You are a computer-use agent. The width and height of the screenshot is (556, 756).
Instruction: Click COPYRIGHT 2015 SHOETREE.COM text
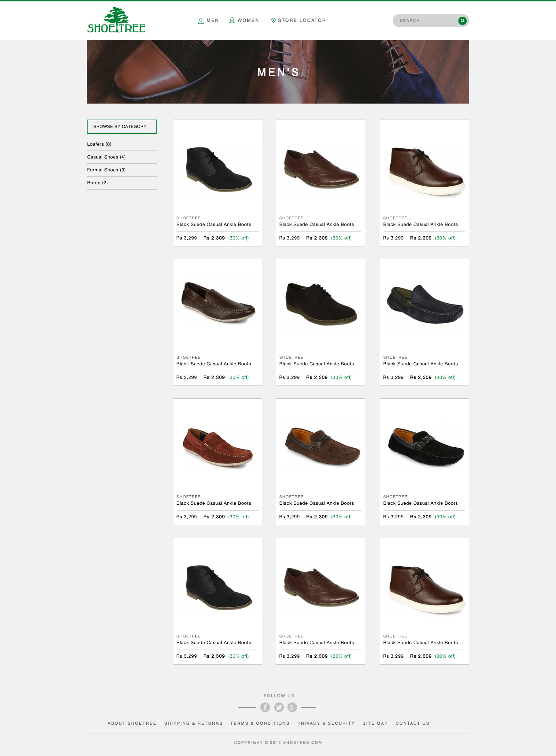tap(278, 742)
